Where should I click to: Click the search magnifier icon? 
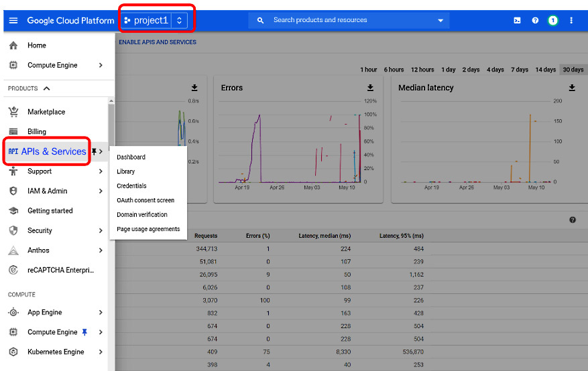(260, 20)
